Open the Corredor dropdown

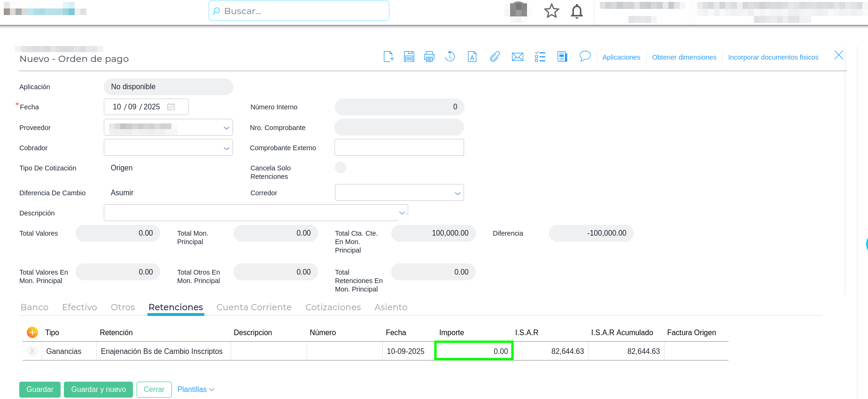point(457,193)
